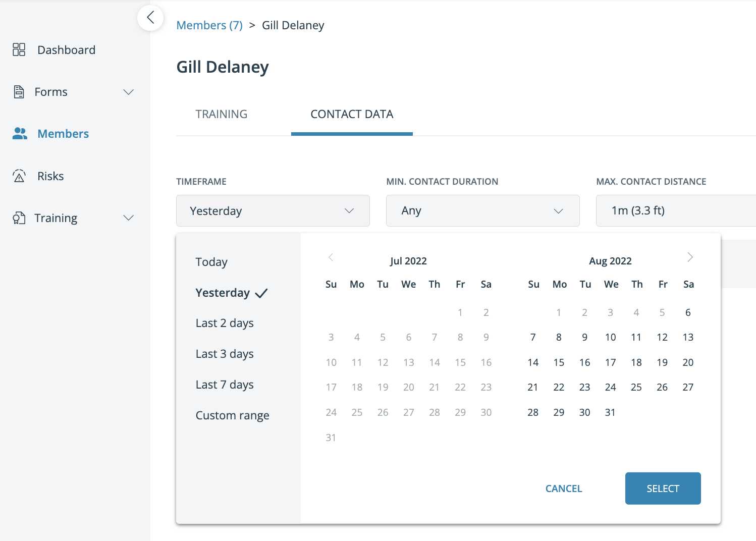Screen dimensions: 756x541
Task: Open Dashboard in the sidebar
Action: pos(67,50)
